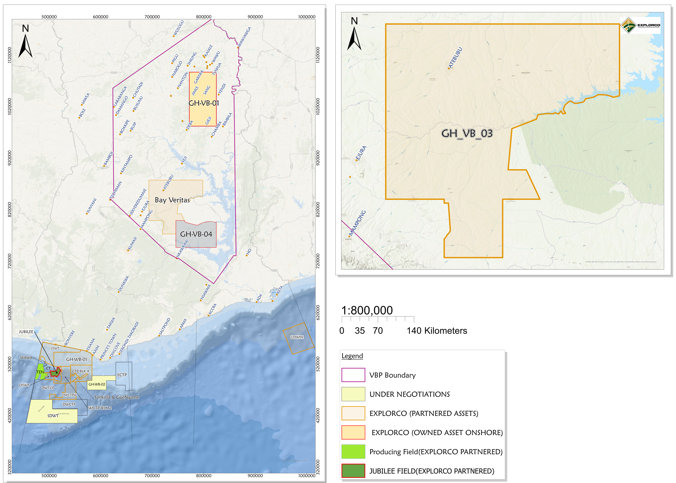Click the VBP Boundary legend text

tap(395, 376)
